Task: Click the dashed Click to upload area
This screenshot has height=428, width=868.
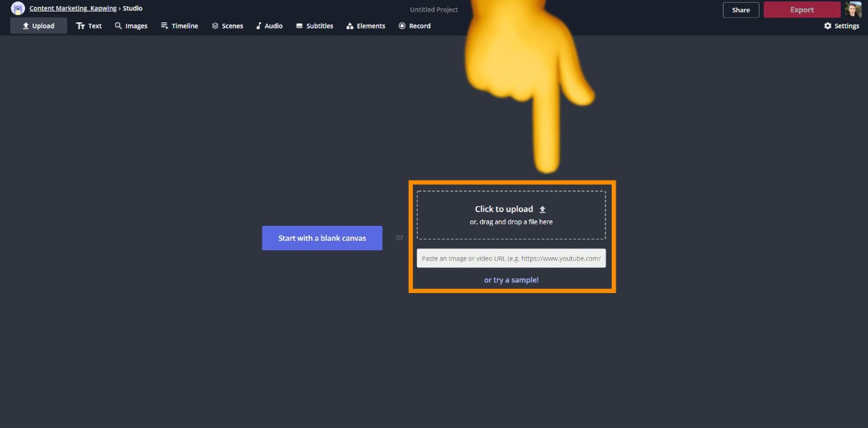Action: (511, 214)
